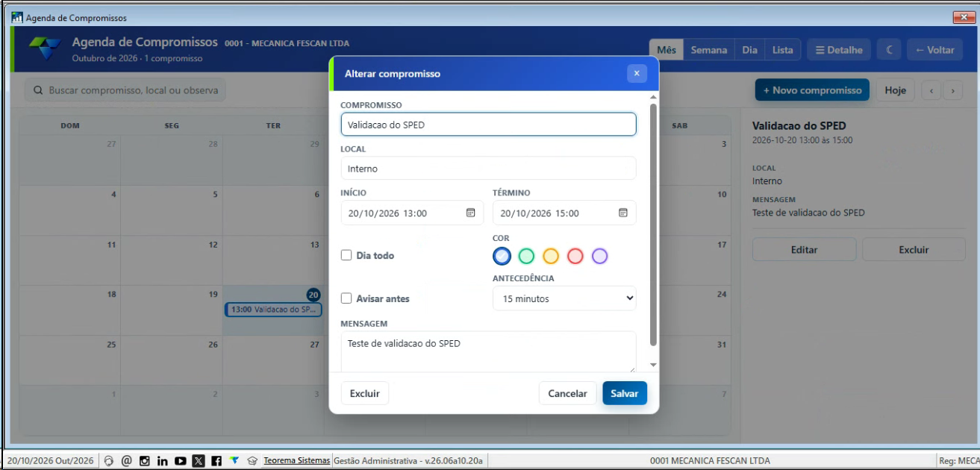Close the Alterar compromisso dialog with X
This screenshot has height=470, width=980.
(x=637, y=73)
